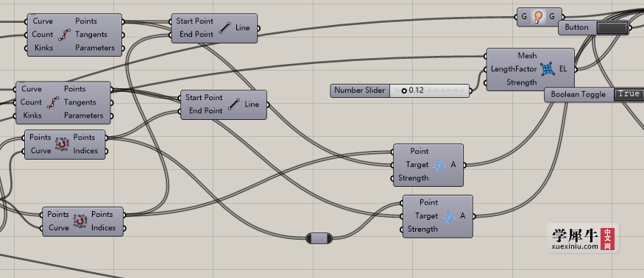The image size is (644, 278).
Task: Click the Number Slider 0.12 handle
Action: tap(404, 90)
